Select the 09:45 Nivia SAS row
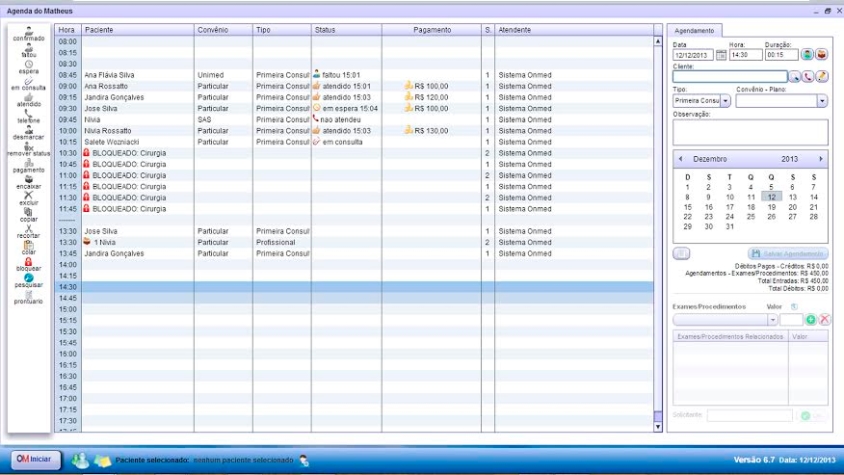Image resolution: width=844 pixels, height=475 pixels. 354,120
